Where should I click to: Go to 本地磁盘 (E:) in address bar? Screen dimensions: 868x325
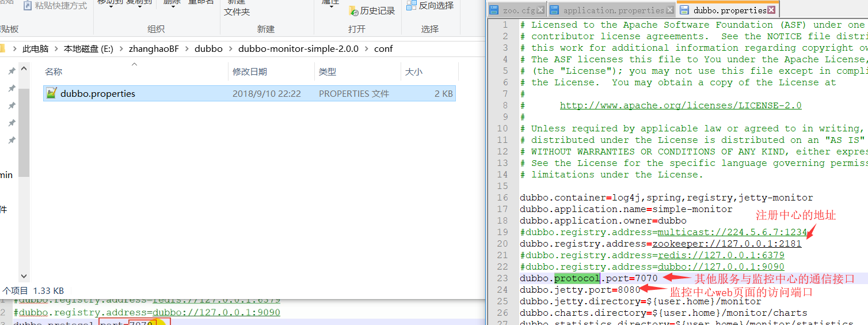click(89, 49)
